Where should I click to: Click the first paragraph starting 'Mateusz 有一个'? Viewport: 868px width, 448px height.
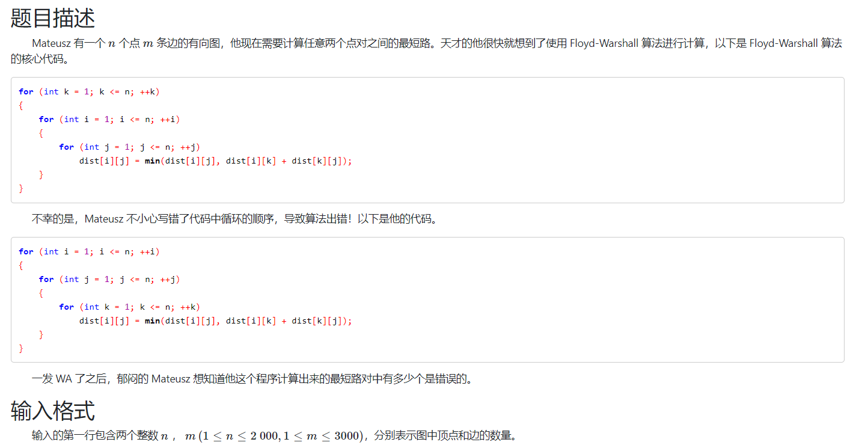point(426,51)
